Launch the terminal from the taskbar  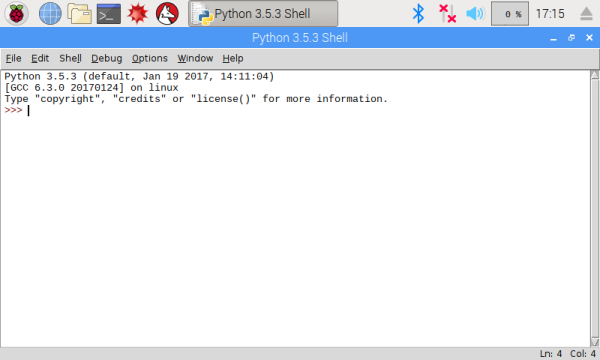109,14
